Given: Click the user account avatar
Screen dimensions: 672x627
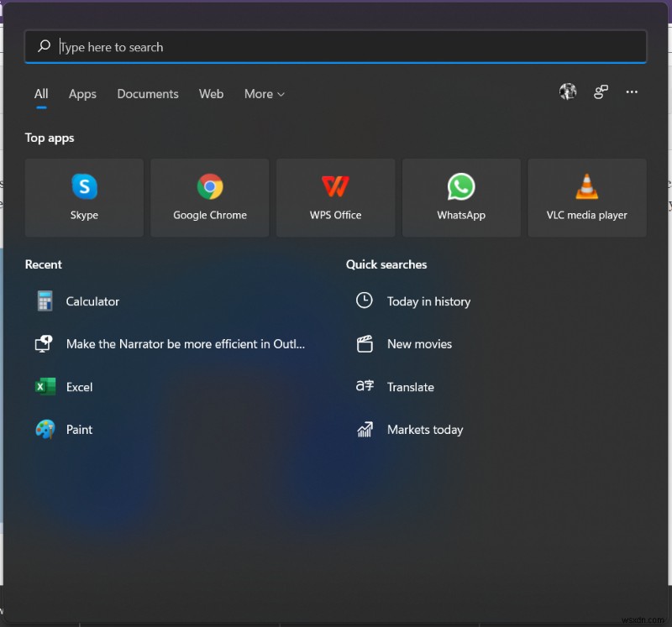Looking at the screenshot, I should (x=568, y=91).
